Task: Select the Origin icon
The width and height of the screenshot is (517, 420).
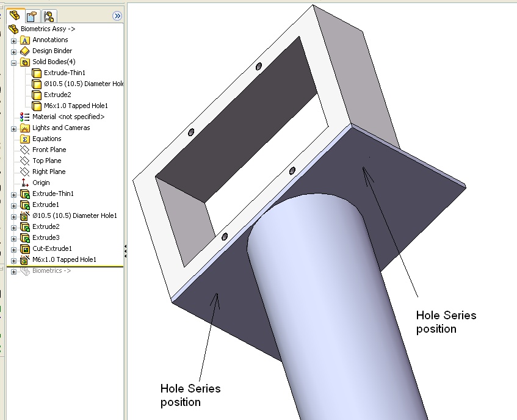Action: coord(25,183)
